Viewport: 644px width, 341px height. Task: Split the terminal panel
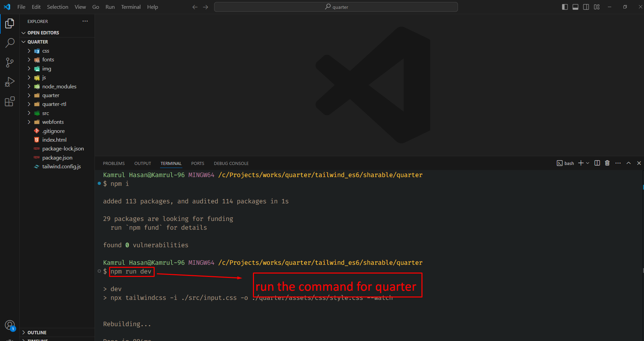[597, 163]
